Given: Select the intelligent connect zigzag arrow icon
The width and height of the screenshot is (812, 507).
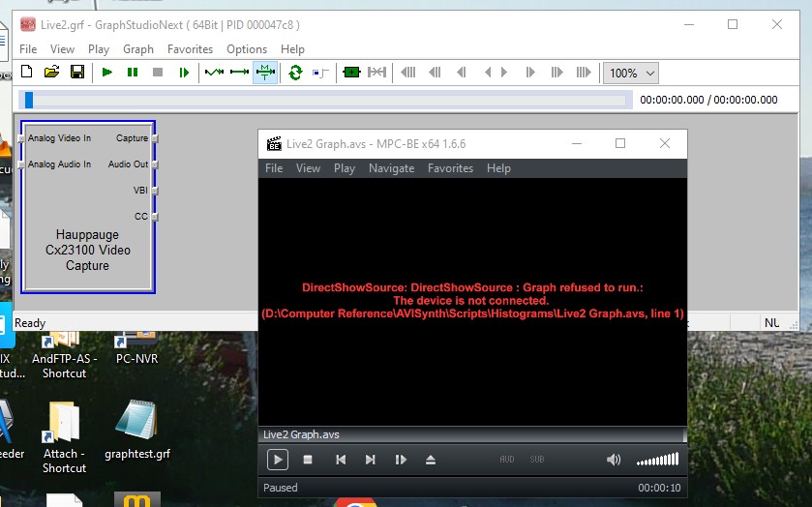Looking at the screenshot, I should click(x=214, y=72).
